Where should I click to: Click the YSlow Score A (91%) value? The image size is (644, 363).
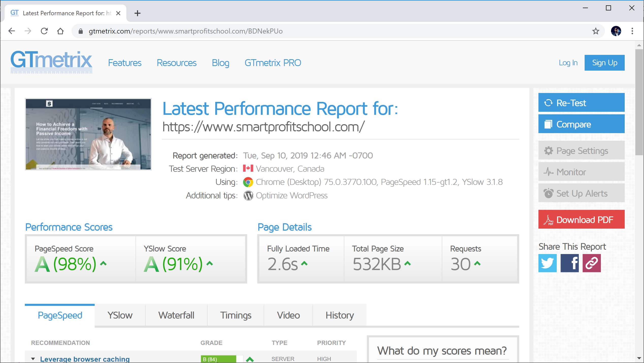point(173,264)
